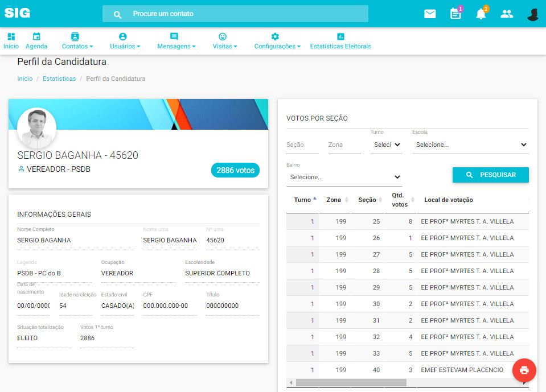Click the PESQUISAR button
546x392 pixels.
[490, 175]
